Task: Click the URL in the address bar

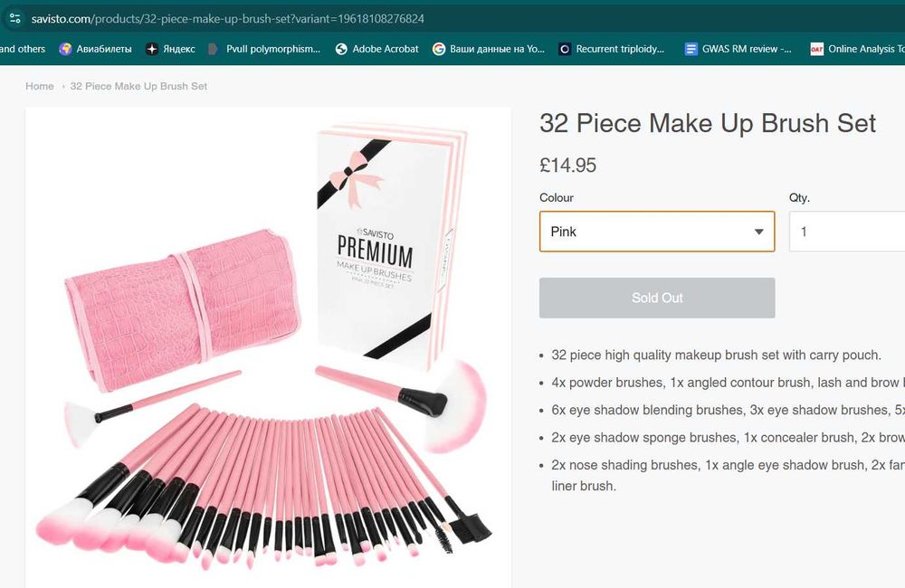Action: click(228, 18)
